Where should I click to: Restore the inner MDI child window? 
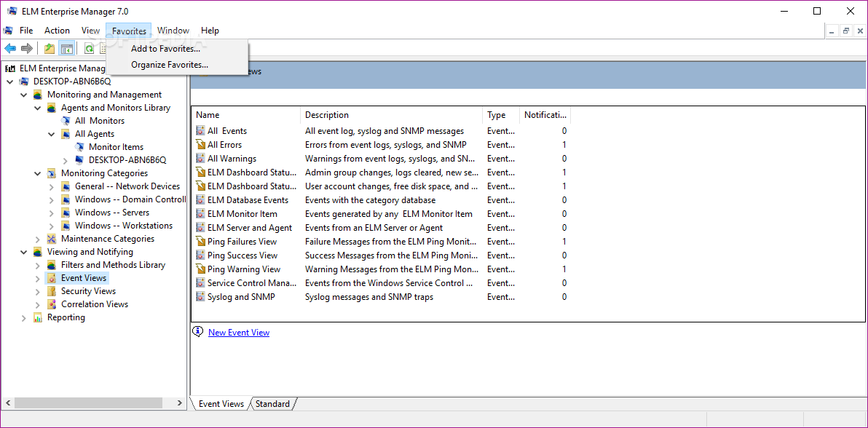click(845, 31)
